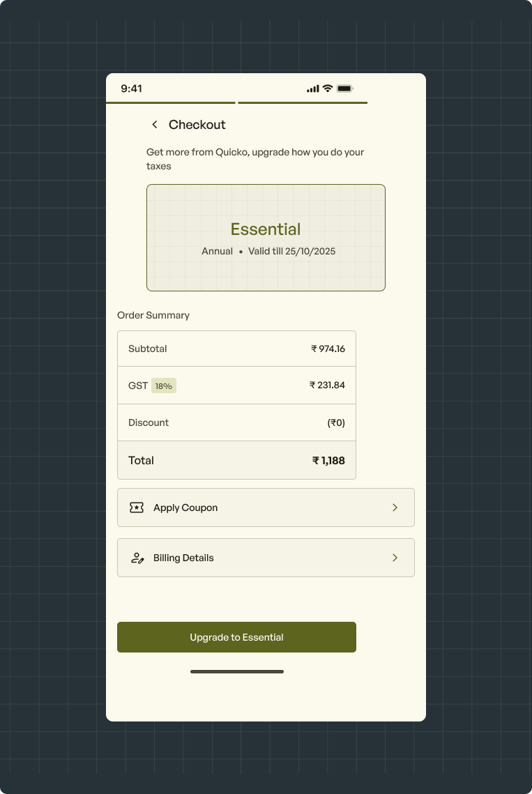
Task: Tap the battery indicator icon
Action: click(345, 89)
